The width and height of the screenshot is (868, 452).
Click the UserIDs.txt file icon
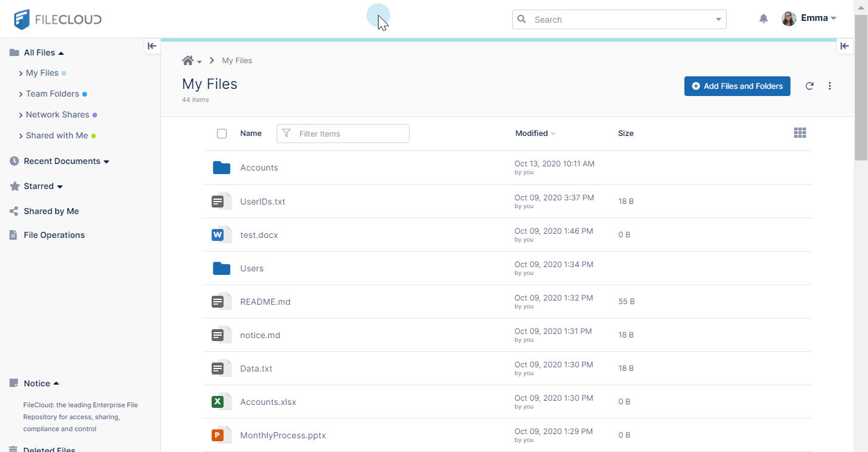tap(221, 202)
